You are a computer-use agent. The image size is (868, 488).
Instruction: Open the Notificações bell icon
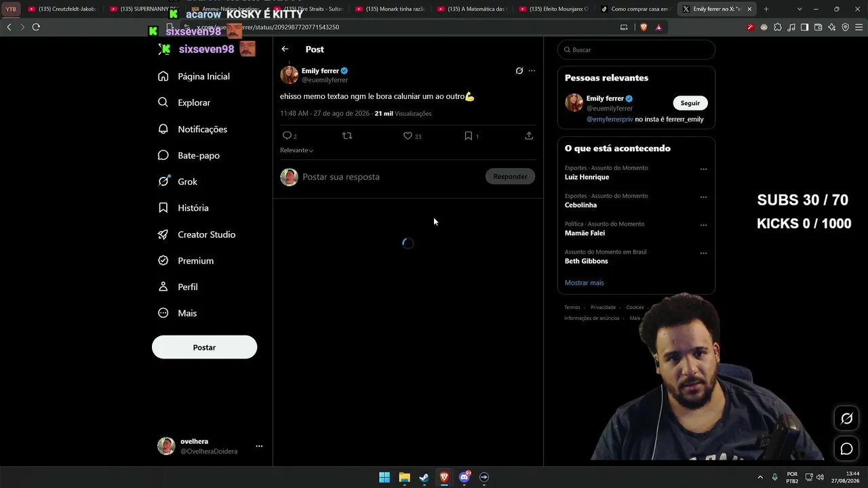(163, 129)
